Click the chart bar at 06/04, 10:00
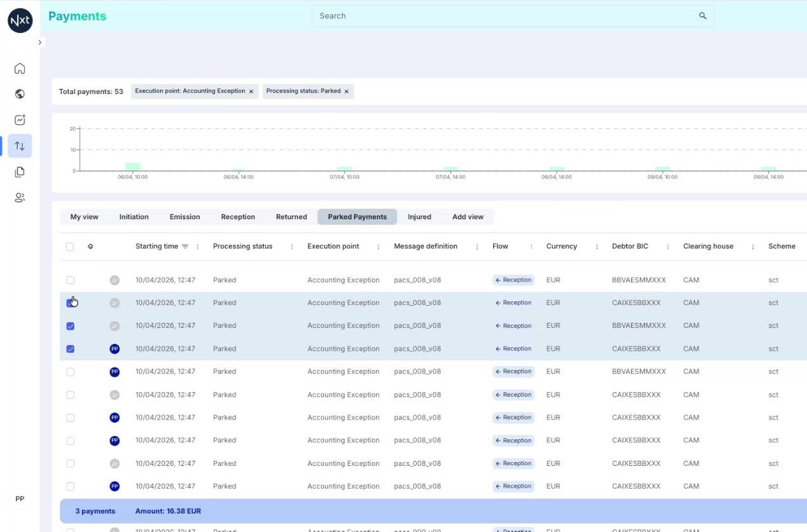 133,167
